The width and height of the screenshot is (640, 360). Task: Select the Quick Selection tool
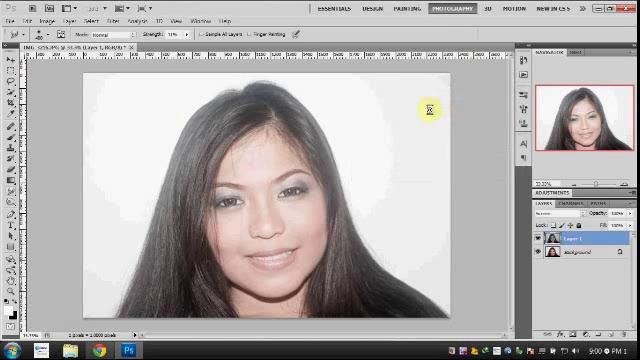coord(11,92)
